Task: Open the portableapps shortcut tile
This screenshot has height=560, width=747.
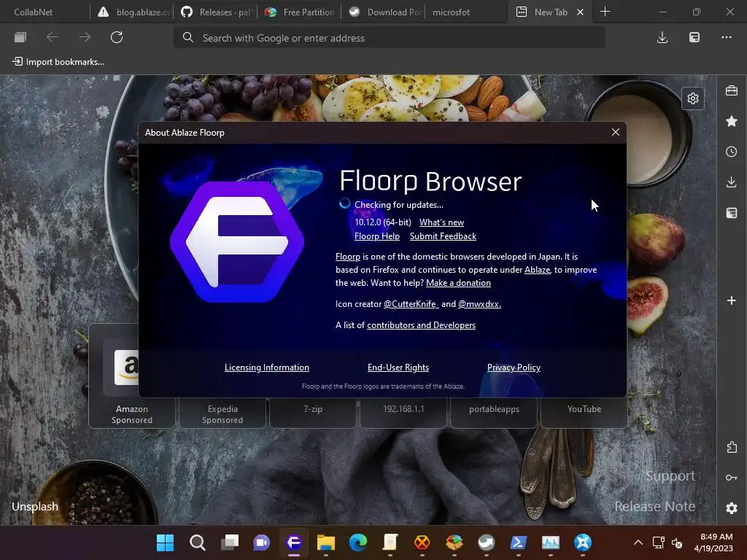Action: (494, 413)
